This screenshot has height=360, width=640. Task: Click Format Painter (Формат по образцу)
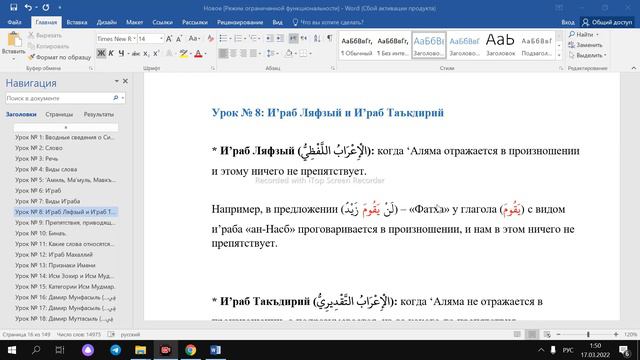coord(60,57)
